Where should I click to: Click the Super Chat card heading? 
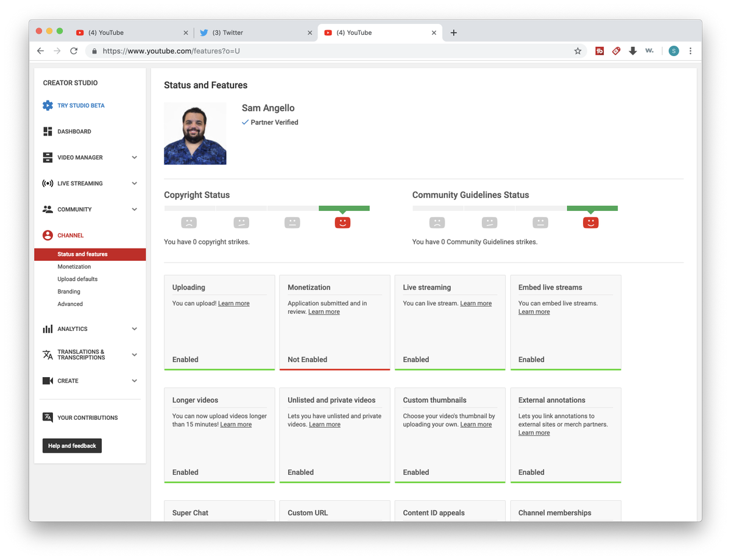point(190,513)
